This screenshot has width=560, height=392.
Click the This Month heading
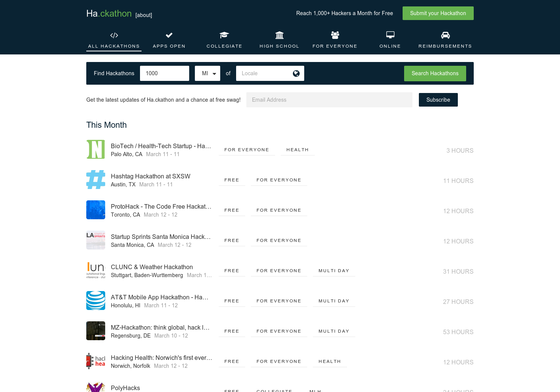106,125
